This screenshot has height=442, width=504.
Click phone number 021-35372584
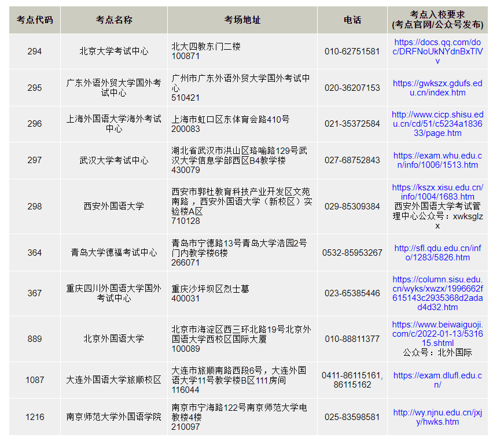(x=352, y=124)
